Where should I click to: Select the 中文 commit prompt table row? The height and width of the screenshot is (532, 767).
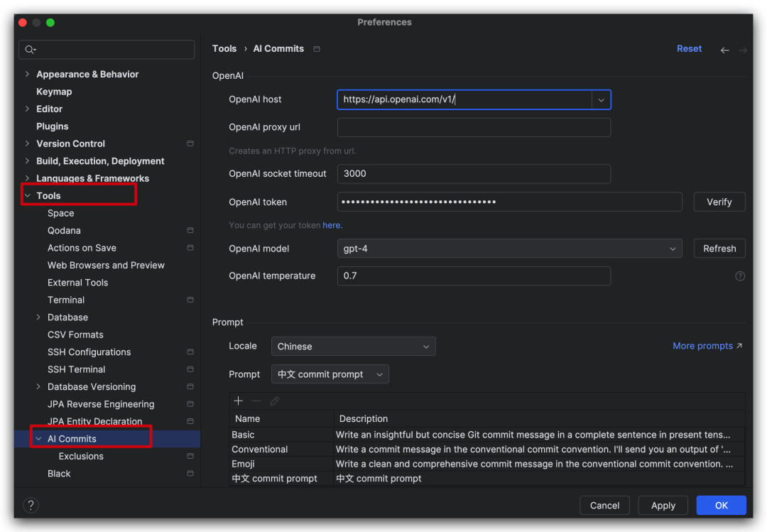[486, 479]
